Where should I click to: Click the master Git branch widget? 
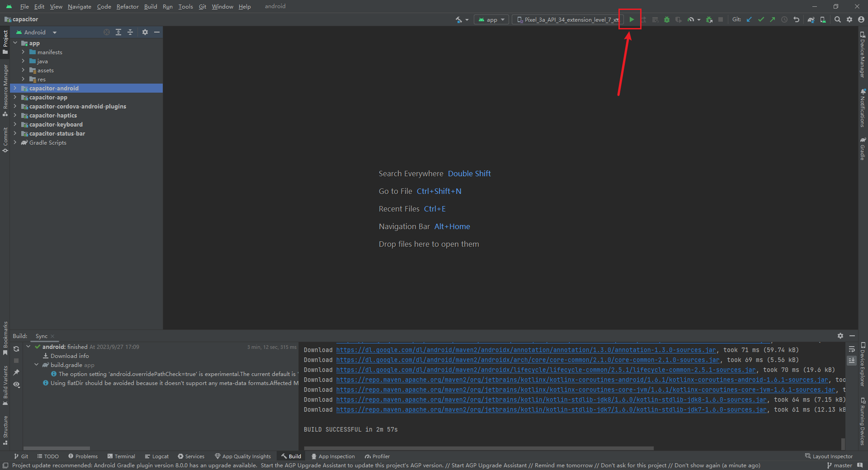click(x=840, y=465)
